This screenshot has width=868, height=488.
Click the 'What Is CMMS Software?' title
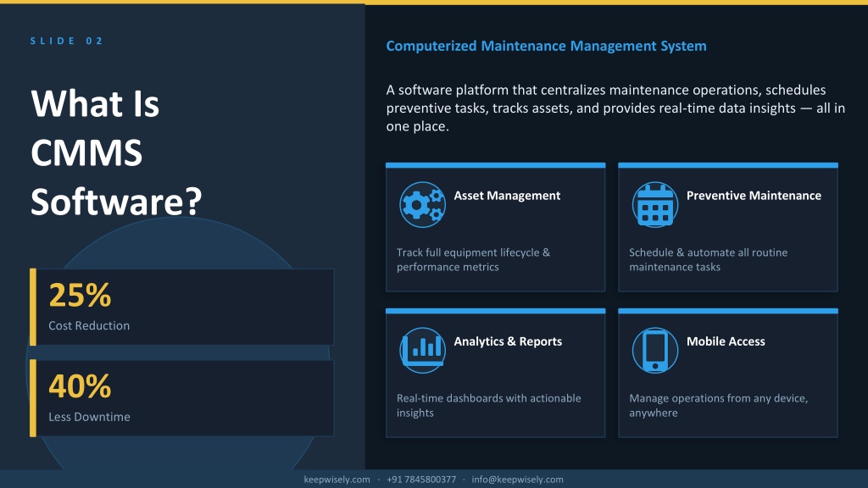(x=116, y=152)
